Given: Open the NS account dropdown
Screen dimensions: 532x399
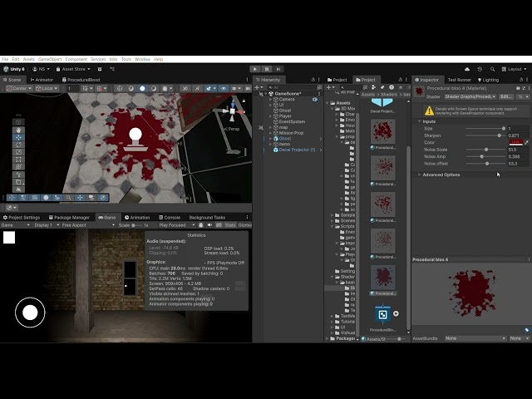Looking at the screenshot, I should point(42,69).
